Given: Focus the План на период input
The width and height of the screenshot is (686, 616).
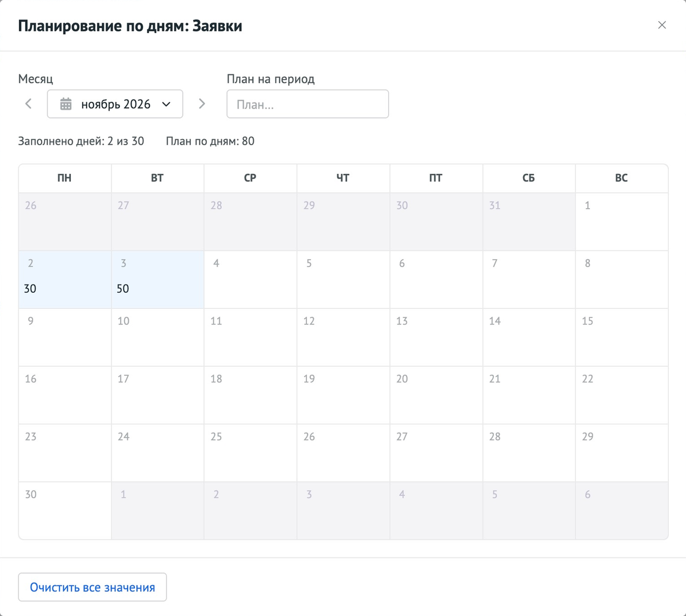Looking at the screenshot, I should [308, 104].
